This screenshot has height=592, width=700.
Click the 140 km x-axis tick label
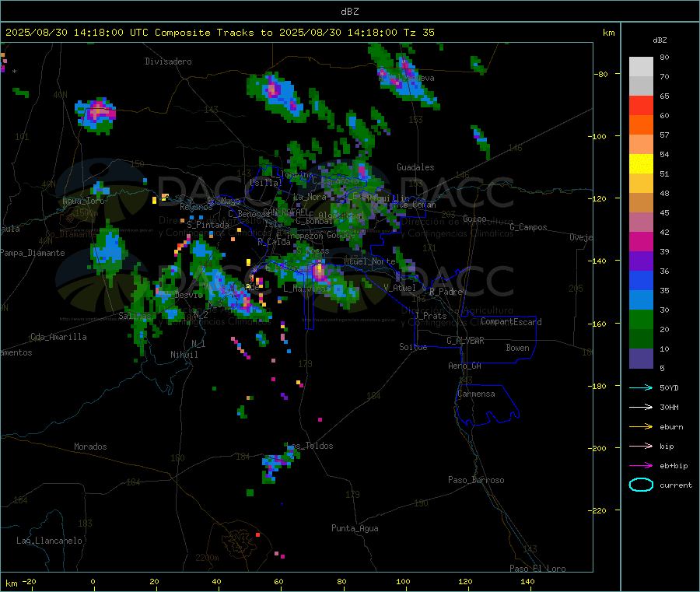coord(527,581)
